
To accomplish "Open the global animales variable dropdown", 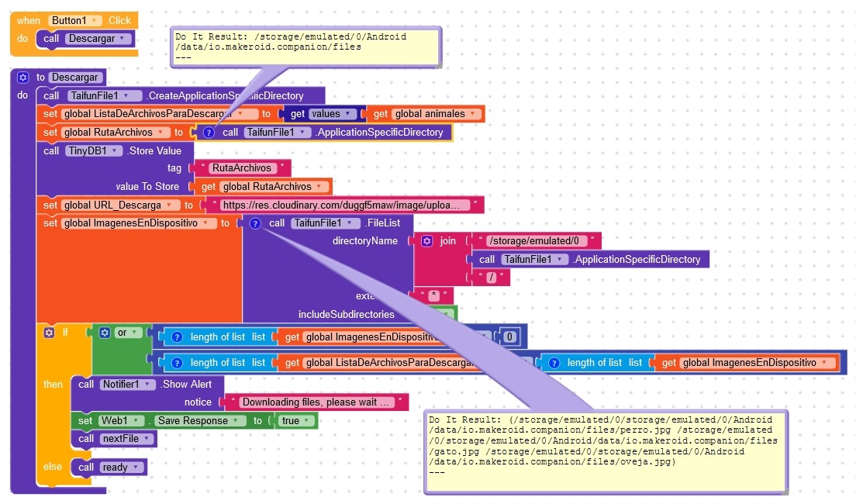I will pos(437,114).
